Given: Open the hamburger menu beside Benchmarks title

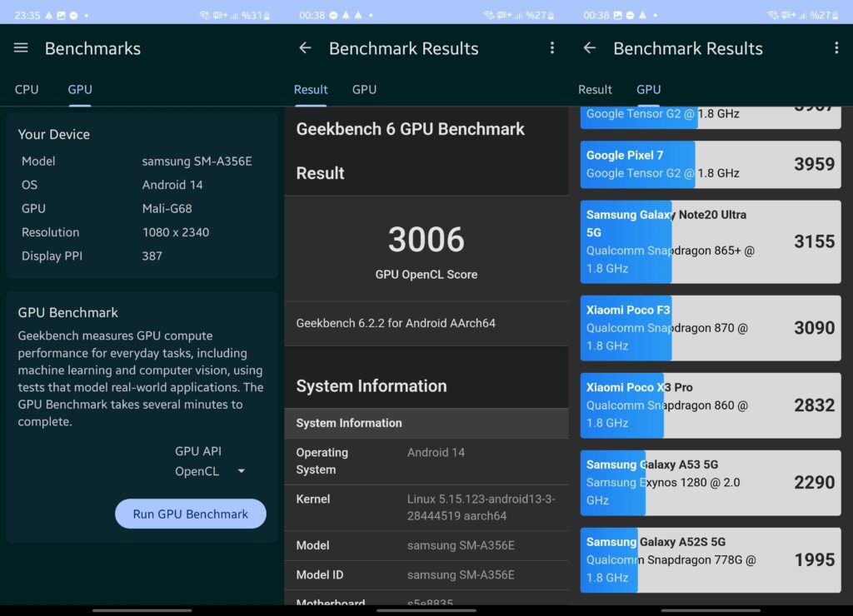Looking at the screenshot, I should 21,48.
